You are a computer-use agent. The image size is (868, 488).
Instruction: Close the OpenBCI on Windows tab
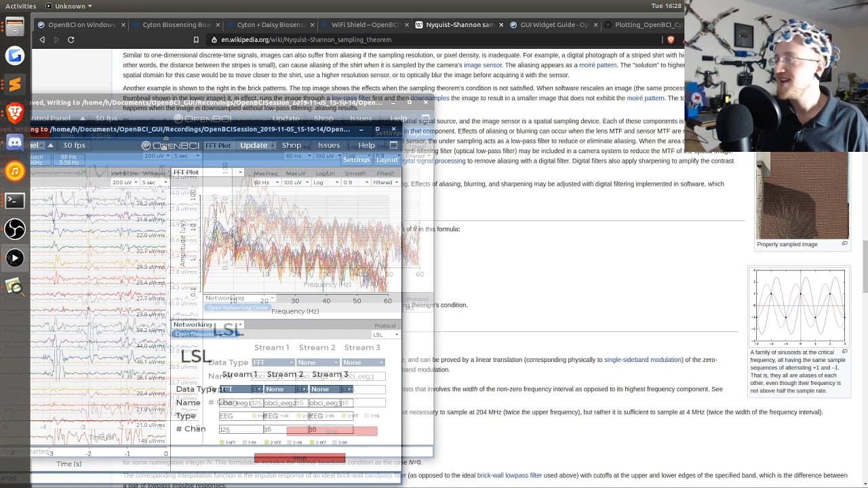point(123,25)
